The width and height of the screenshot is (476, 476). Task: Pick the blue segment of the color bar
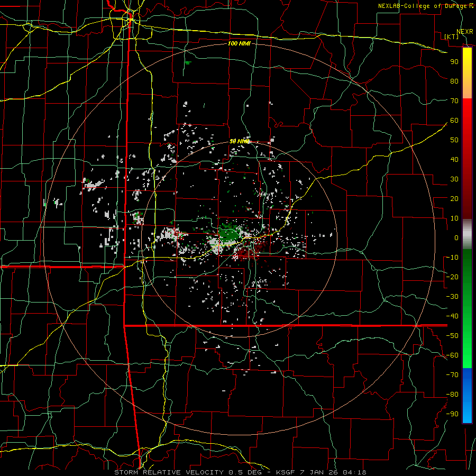point(467,396)
